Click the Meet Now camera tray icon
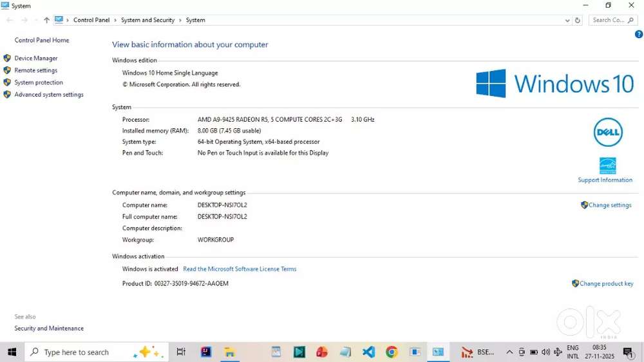Screen dimensions: 644x362 (x=521, y=352)
